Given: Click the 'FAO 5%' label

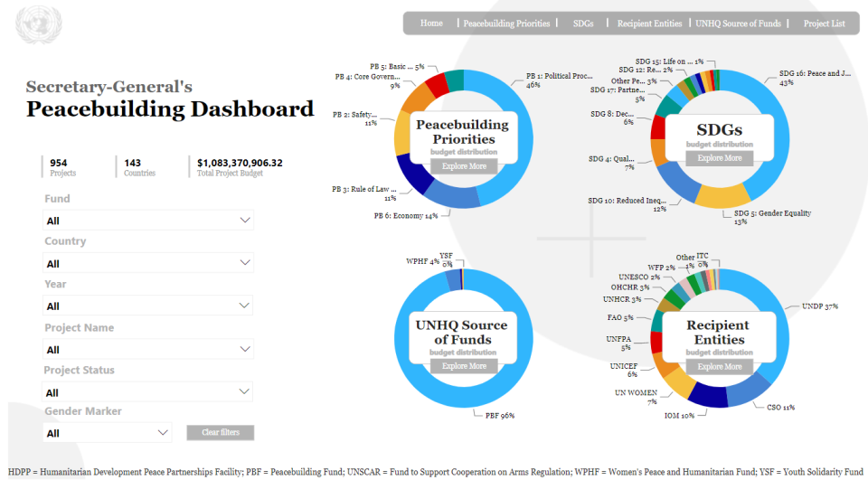Looking at the screenshot, I should point(620,318).
